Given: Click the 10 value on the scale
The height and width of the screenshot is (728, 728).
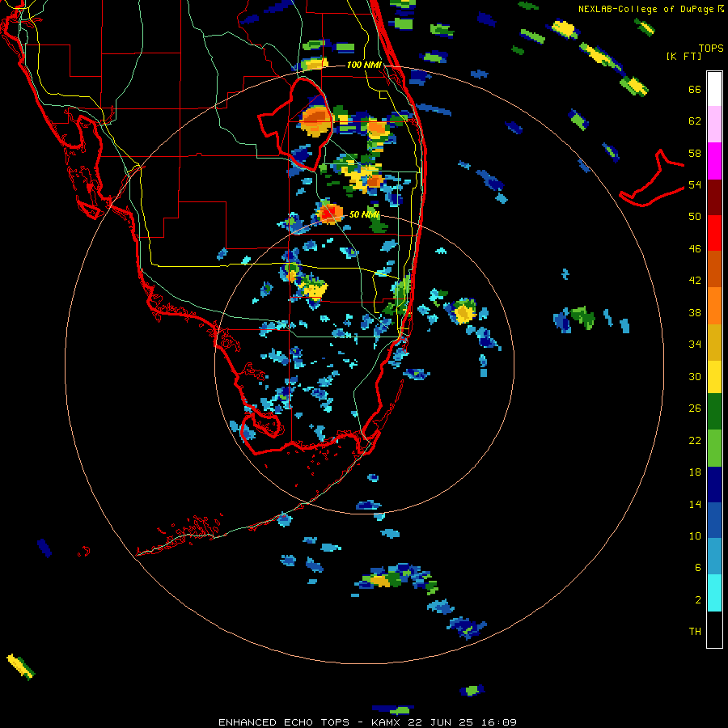Looking at the screenshot, I should (695, 535).
